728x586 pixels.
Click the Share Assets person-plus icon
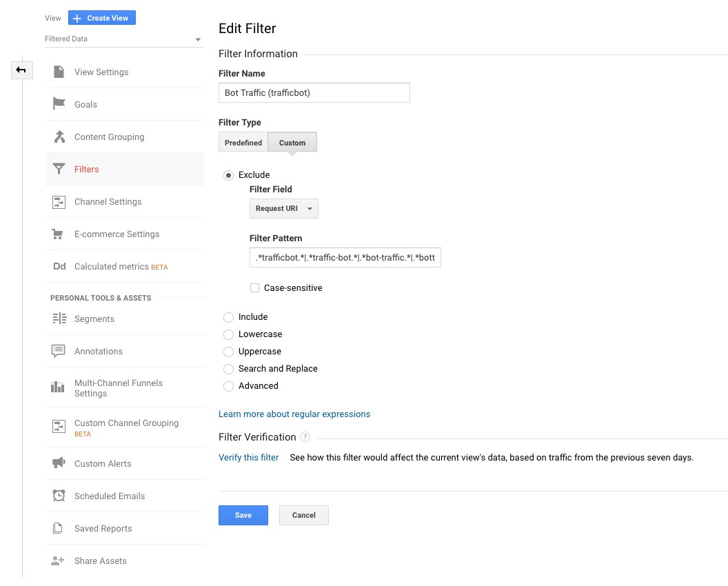58,560
